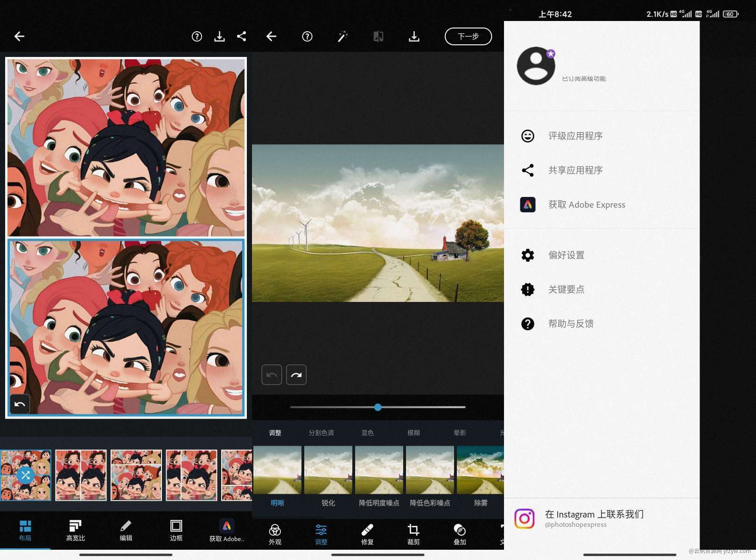The height and width of the screenshot is (560, 756).
Task: Redo the edit in photo editor
Action: tap(296, 375)
